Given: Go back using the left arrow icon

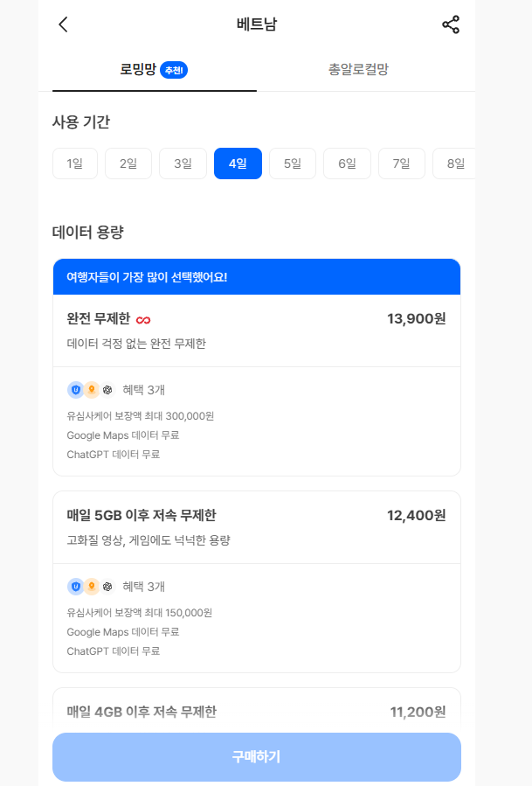Looking at the screenshot, I should pos(63,24).
